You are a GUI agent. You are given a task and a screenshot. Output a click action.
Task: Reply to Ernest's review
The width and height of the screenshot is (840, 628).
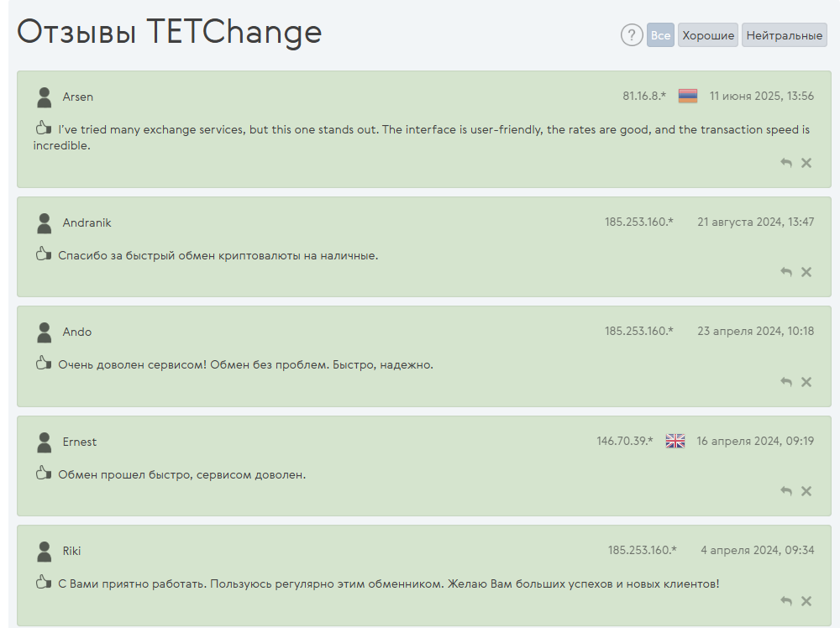click(x=786, y=491)
